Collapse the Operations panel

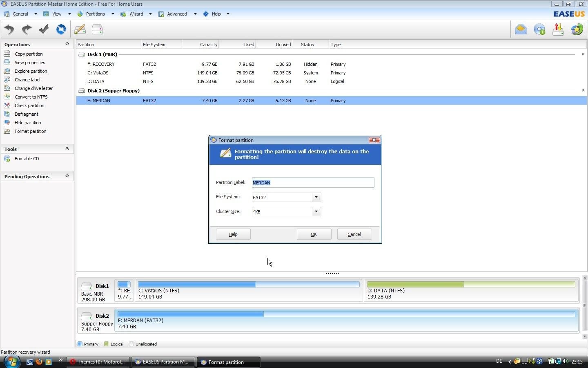pos(67,44)
